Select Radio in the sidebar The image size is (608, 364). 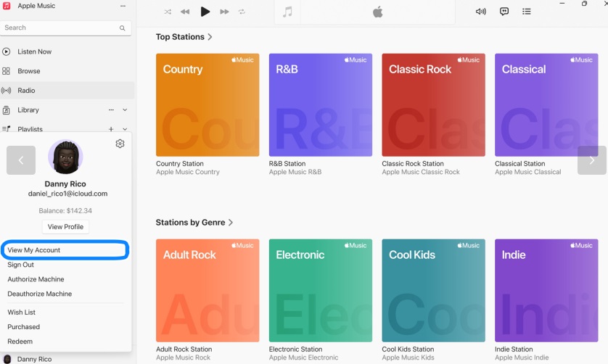(67, 91)
